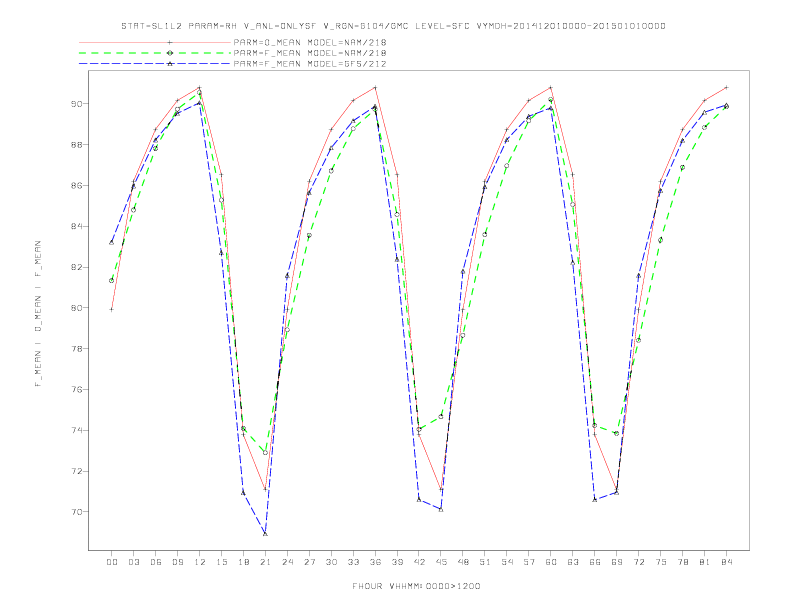
Task: Click the green circle marker at hour 21
Action: click(x=265, y=452)
